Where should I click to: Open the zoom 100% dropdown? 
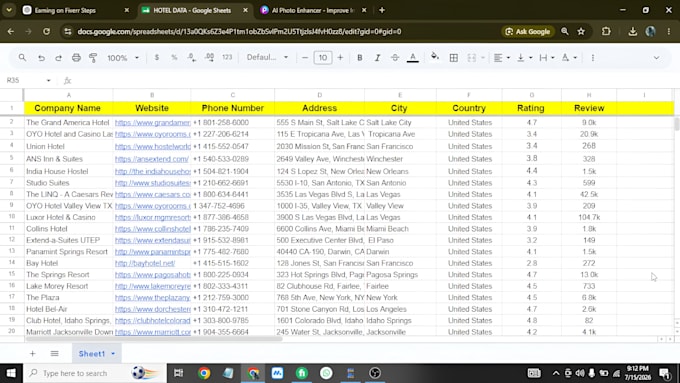point(123,58)
